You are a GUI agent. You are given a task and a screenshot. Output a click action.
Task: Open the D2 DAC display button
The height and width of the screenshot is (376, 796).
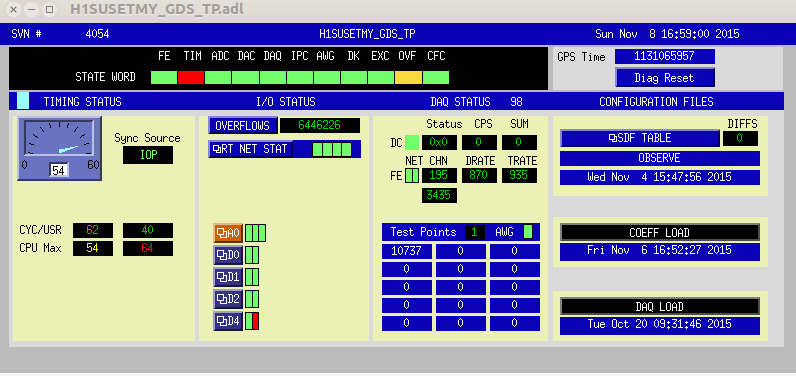coord(228,299)
